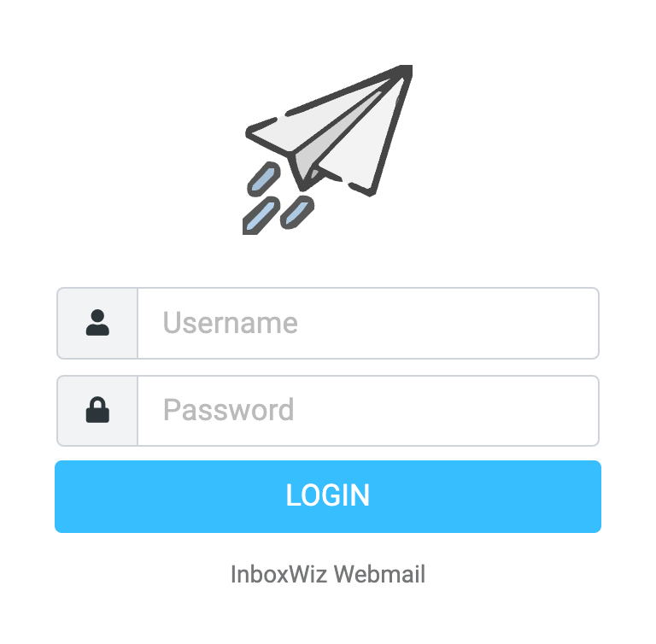Click the gray box beside Password
The width and height of the screenshot is (656, 644).
click(97, 411)
